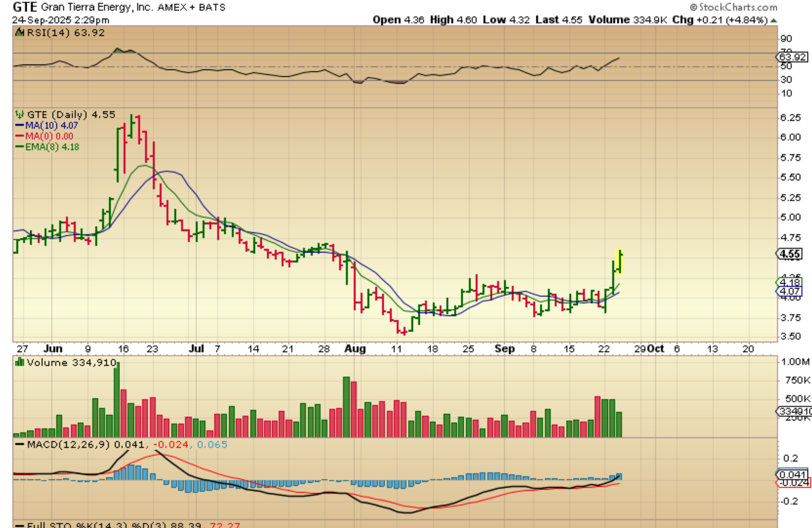
Task: Click the MACD(12,26,9) black line legend marker
Action: pos(19,444)
